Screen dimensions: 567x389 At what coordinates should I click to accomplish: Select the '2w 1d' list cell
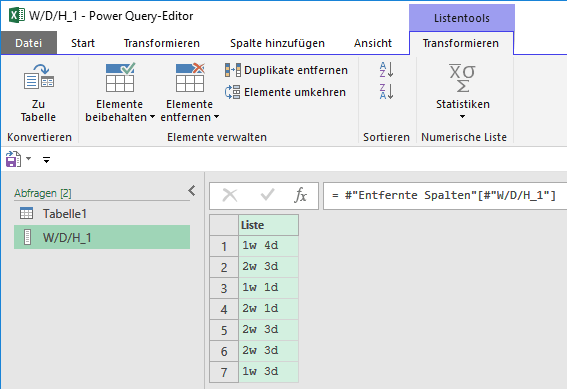(x=268, y=309)
